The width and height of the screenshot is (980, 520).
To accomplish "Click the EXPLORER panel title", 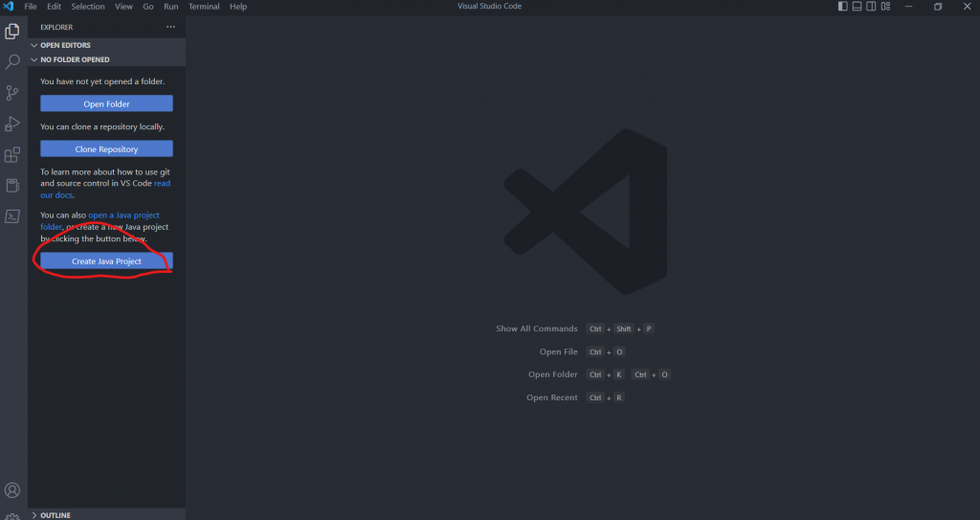I will [56, 27].
